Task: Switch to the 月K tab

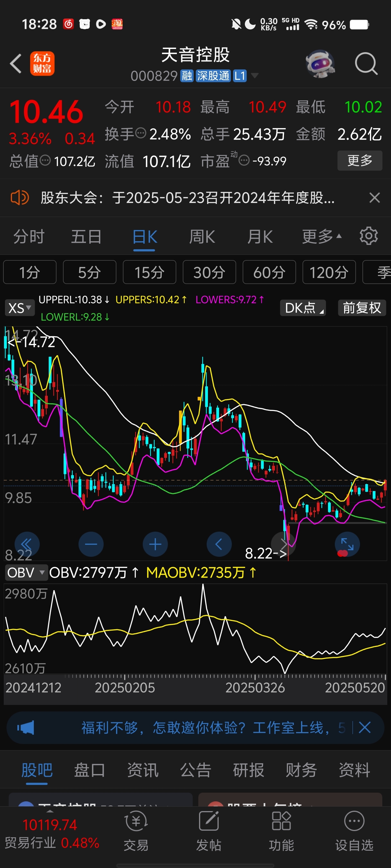Action: (260, 236)
